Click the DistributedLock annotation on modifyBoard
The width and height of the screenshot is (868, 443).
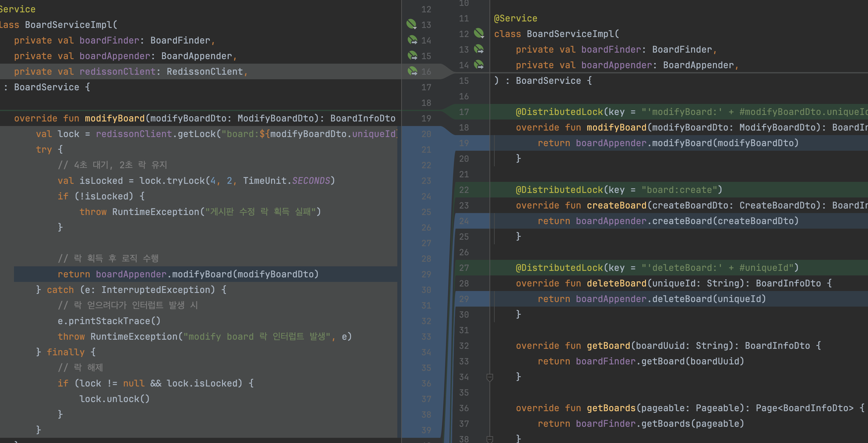click(559, 112)
